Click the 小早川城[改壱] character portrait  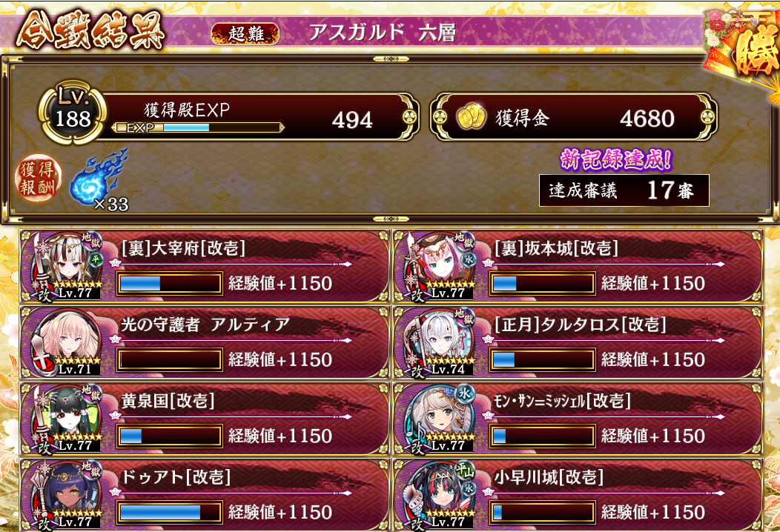coord(440,496)
